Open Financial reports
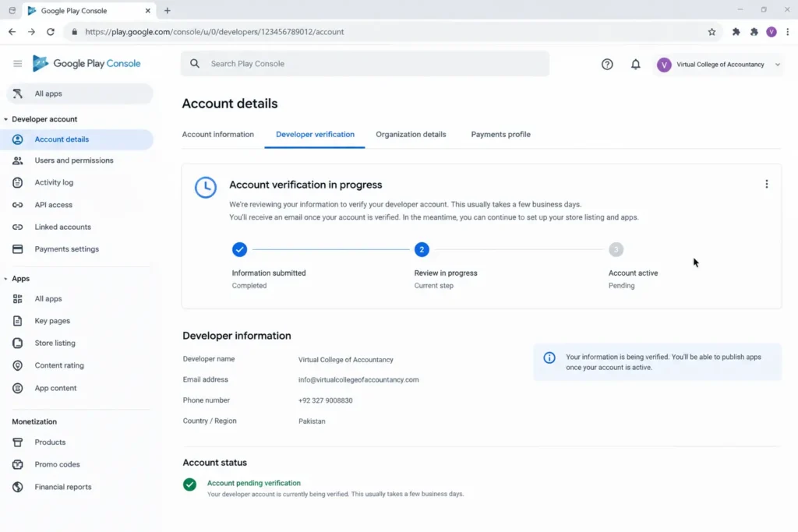 (63, 487)
